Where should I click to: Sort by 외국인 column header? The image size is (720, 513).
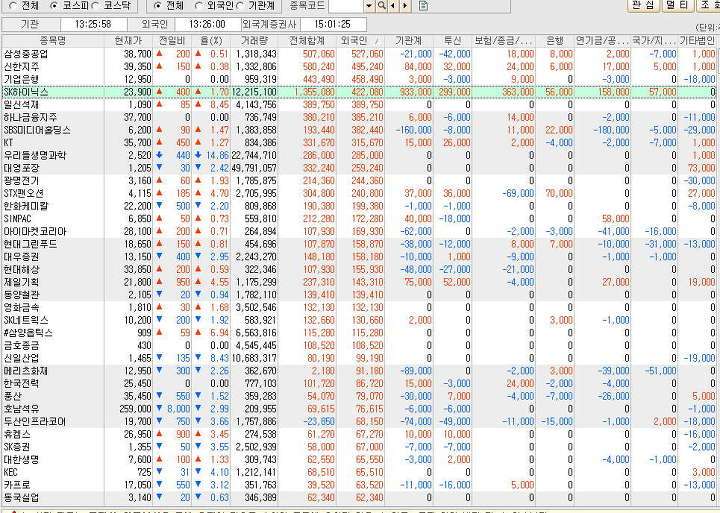360,40
